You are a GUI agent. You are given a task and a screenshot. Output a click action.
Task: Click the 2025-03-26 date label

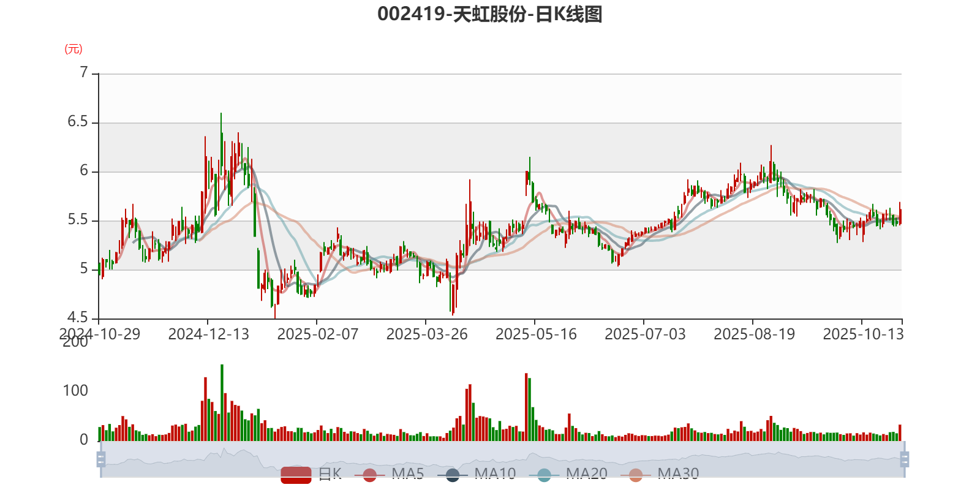pyautogui.click(x=427, y=334)
